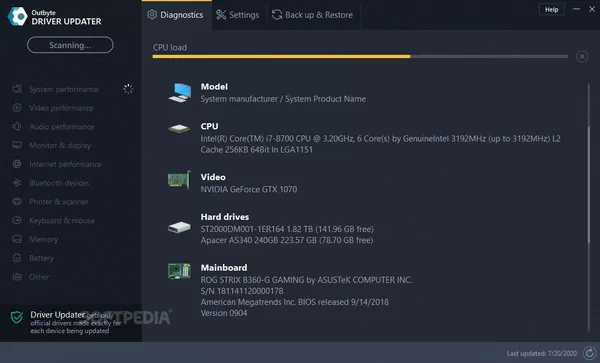Screen dimensions: 600x363
Task: Click 'System manufacturer / System Product Name' text
Action: coord(283,99)
